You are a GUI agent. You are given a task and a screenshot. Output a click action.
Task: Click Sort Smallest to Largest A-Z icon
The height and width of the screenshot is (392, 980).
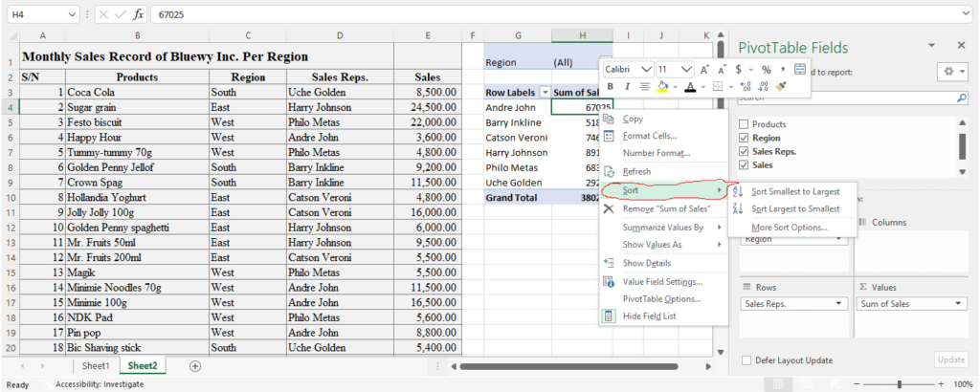[738, 191]
